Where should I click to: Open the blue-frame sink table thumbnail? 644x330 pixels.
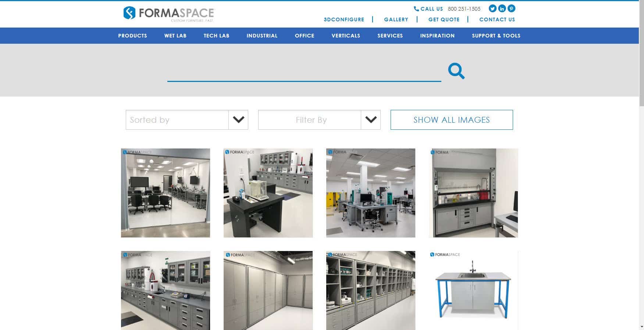(473, 290)
